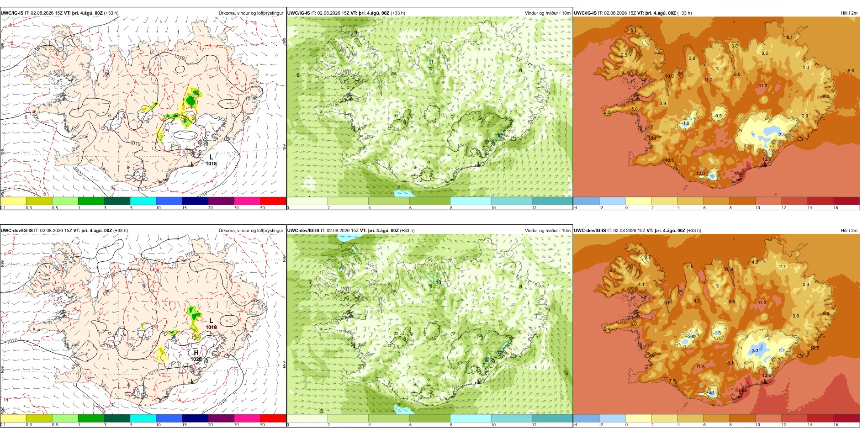868x434 pixels.
Task: Select the cyan swatch in UWC-dev precipitation legend
Action: point(143,418)
